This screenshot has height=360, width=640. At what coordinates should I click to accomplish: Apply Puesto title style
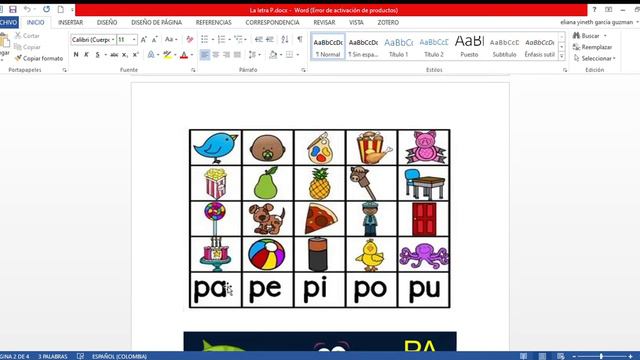[x=469, y=47]
